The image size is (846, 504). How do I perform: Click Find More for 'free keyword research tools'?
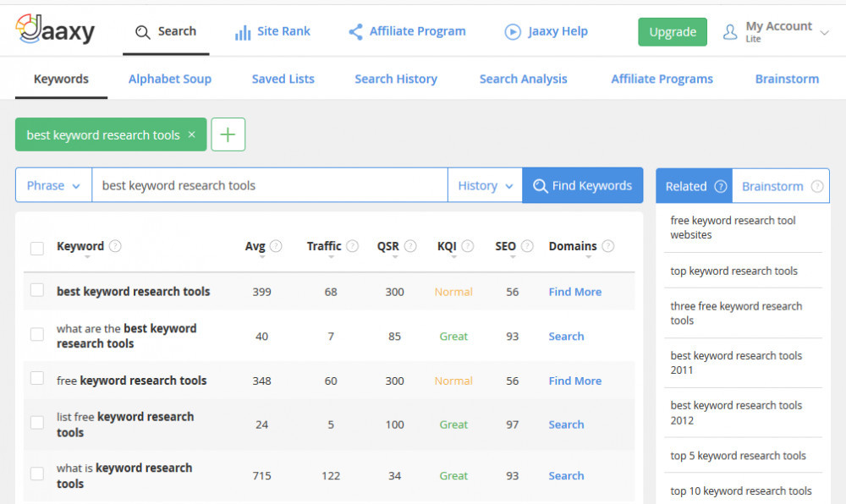[x=575, y=381]
